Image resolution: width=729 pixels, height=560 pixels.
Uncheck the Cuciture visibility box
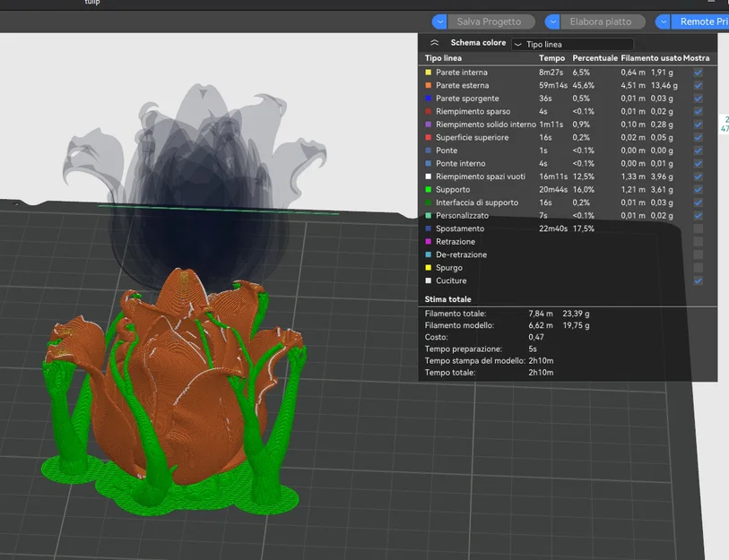pos(698,280)
